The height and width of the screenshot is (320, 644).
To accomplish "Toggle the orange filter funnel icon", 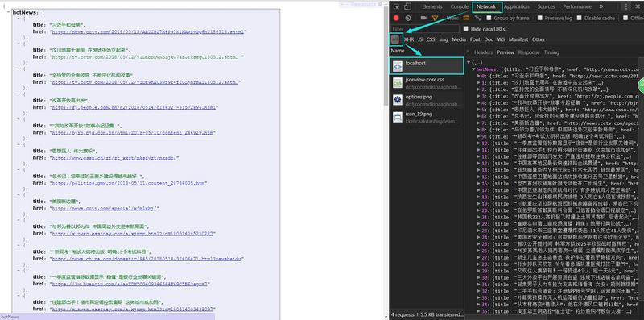I will coord(435,18).
